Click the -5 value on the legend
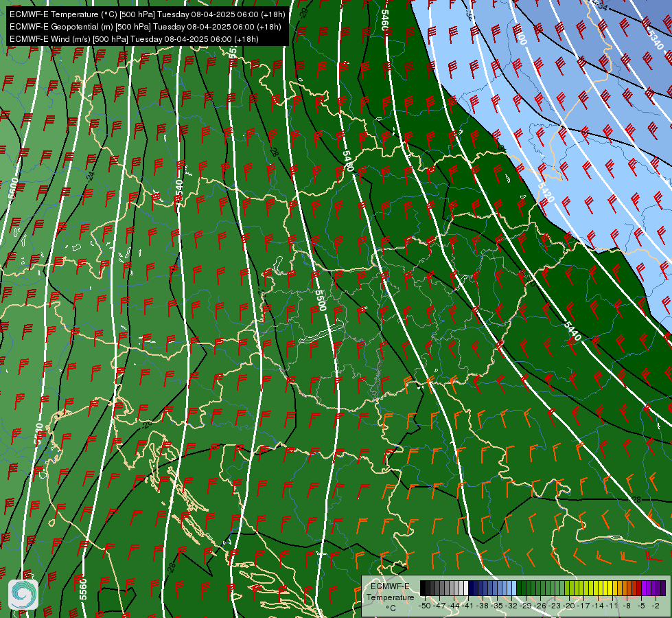672x618 pixels. pyautogui.click(x=642, y=606)
